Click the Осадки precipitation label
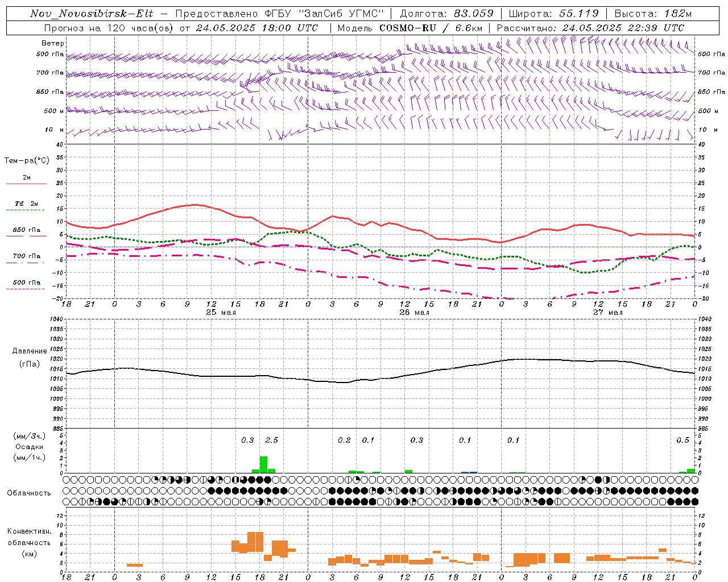The image size is (728, 582). [x=30, y=447]
